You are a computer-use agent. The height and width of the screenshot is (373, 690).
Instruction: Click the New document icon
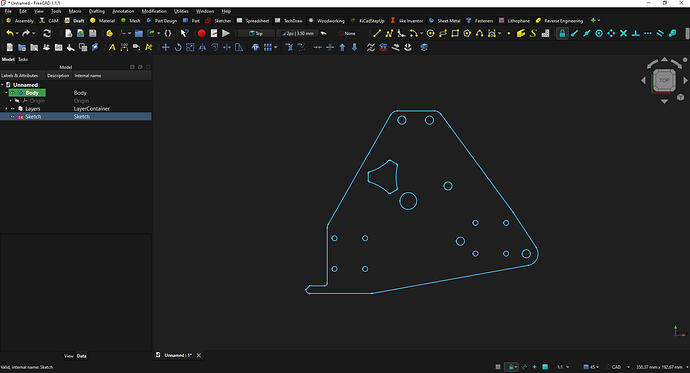[x=68, y=33]
